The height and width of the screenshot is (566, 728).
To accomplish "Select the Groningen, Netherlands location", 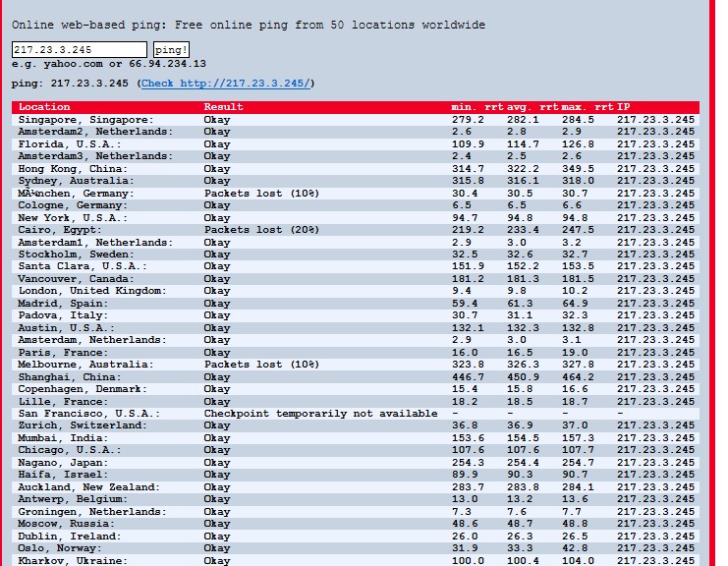I will point(92,512).
